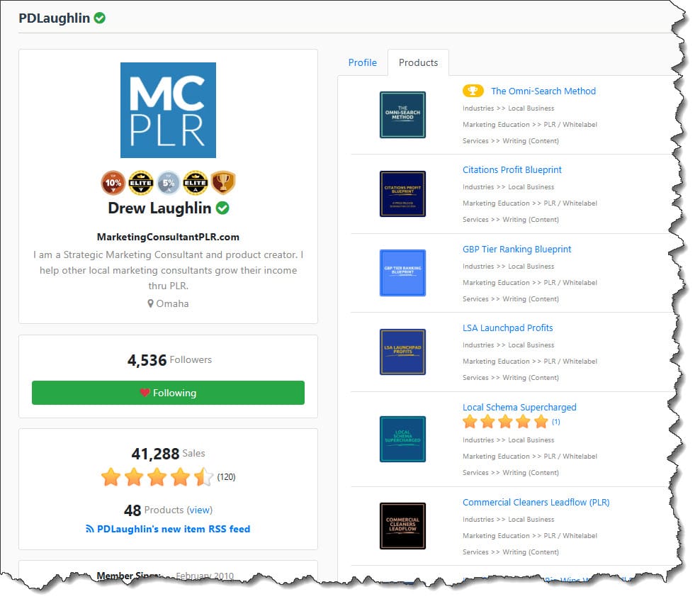Open the Citations Profit Blueprint link
The height and width of the screenshot is (604, 700).
click(x=512, y=169)
